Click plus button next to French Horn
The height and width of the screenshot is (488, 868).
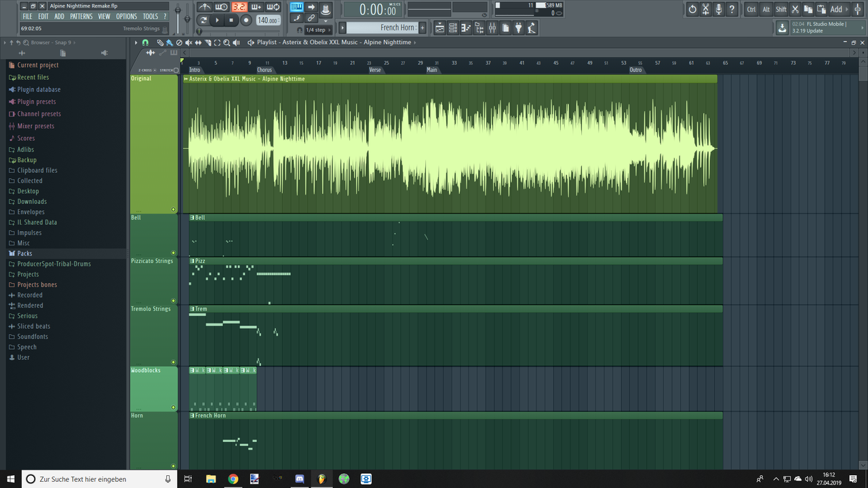click(422, 28)
